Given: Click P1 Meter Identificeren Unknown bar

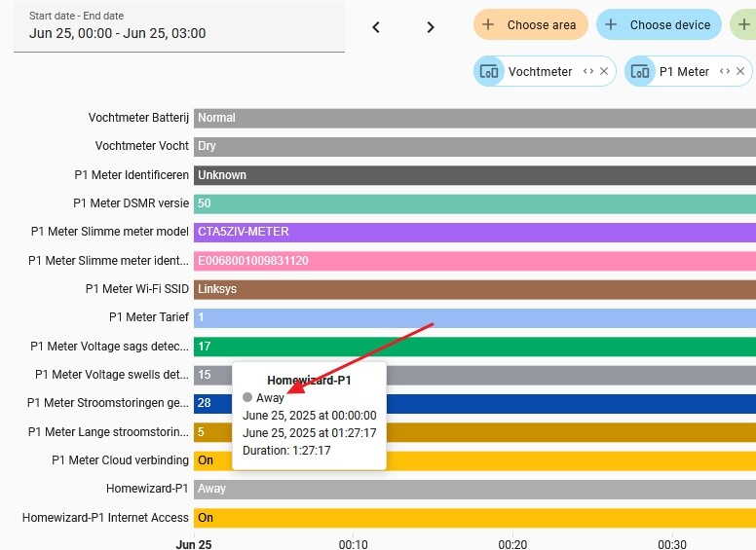Looking at the screenshot, I should (x=474, y=175).
